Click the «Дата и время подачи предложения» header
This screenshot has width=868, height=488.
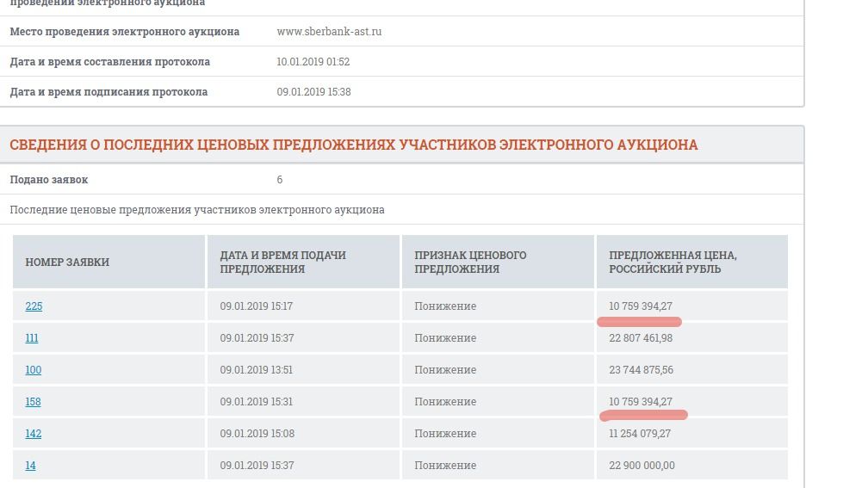pos(282,262)
